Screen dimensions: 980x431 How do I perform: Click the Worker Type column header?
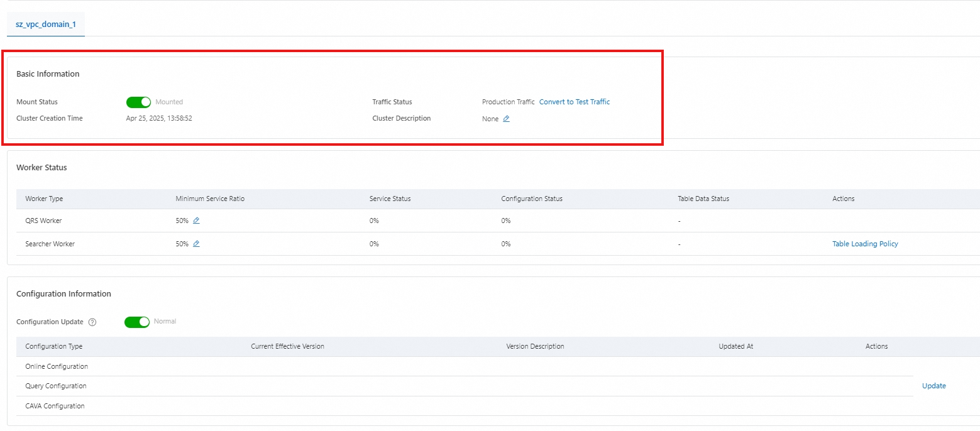pyautogui.click(x=44, y=199)
